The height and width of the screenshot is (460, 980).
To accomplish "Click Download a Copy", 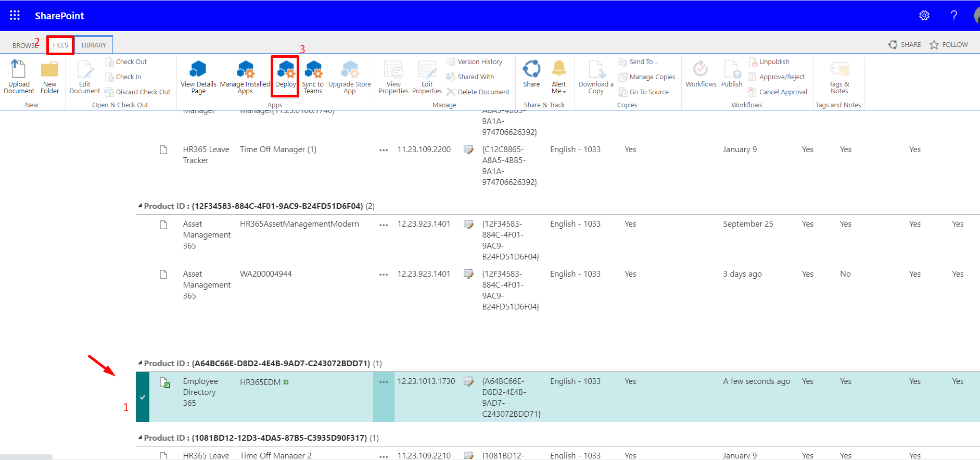I will (x=596, y=77).
